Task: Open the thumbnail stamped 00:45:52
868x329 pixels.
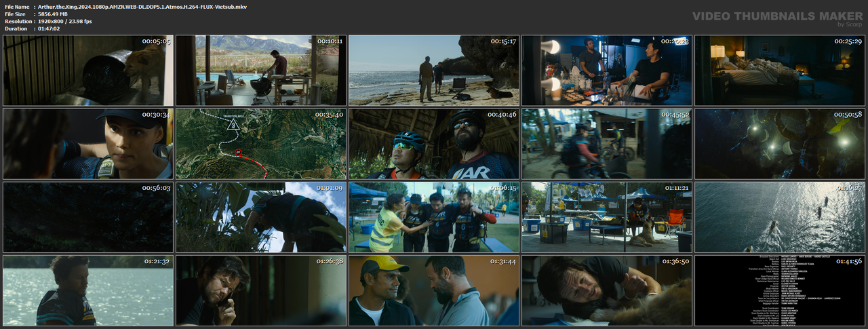Action: 607,144
